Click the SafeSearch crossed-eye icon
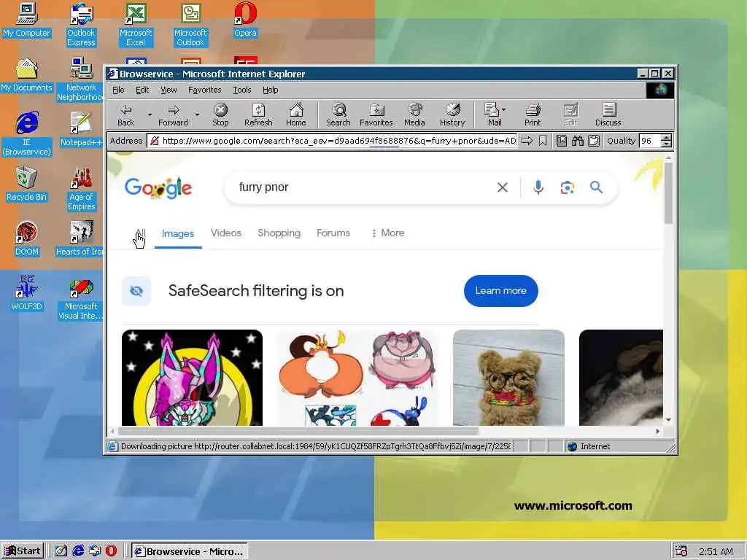This screenshot has width=747, height=560. pyautogui.click(x=136, y=291)
